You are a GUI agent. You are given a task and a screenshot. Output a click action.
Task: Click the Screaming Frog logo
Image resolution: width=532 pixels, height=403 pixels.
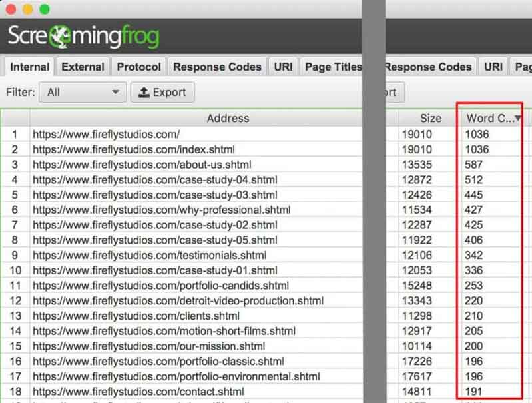pos(83,37)
